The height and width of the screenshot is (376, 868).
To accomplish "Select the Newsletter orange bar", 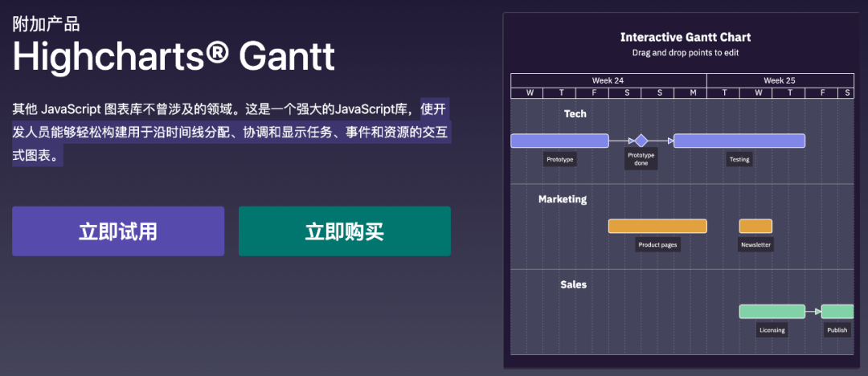I will pos(755,226).
